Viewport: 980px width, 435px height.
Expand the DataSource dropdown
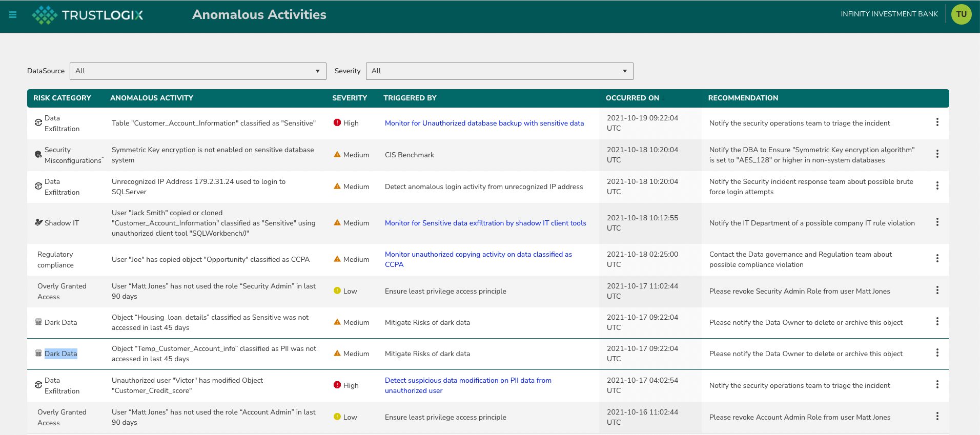pos(198,71)
